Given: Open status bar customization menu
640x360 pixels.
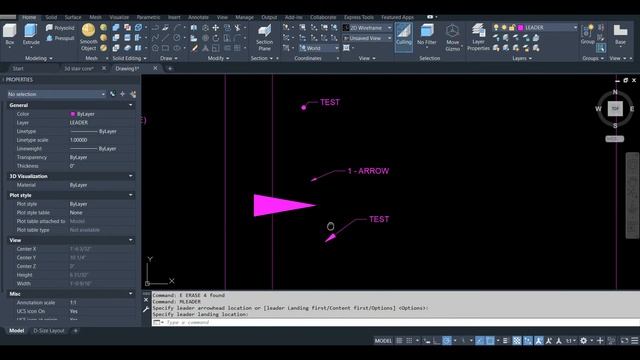Looking at the screenshot, I should click(635, 341).
